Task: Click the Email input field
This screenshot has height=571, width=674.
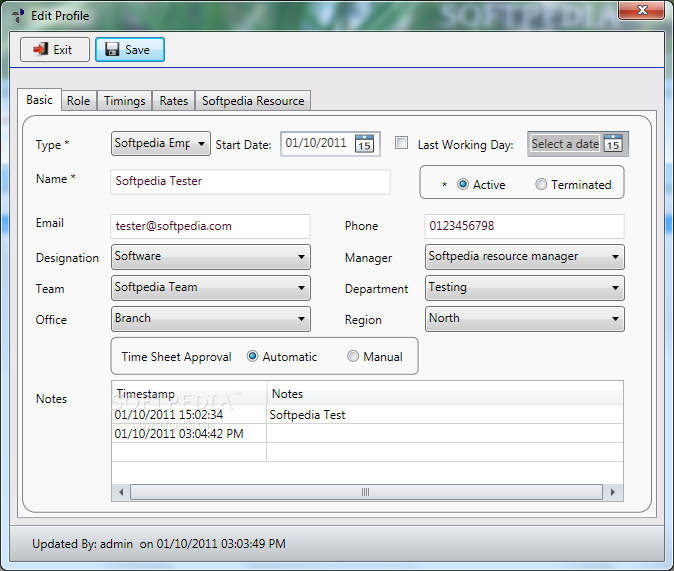Action: (210, 226)
